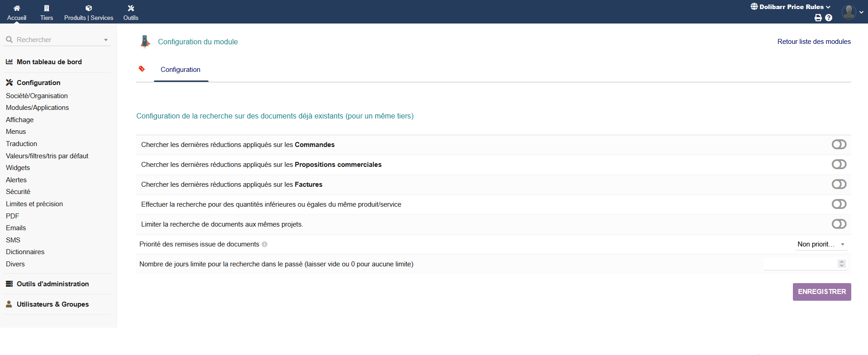This screenshot has height=355, width=868.
Task: Click the print icon in header
Action: 818,18
